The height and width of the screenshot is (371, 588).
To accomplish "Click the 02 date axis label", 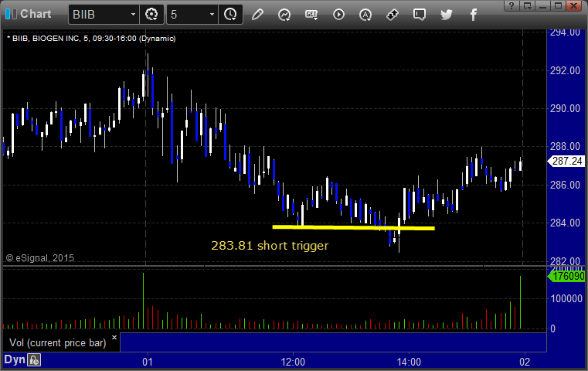I will point(525,362).
